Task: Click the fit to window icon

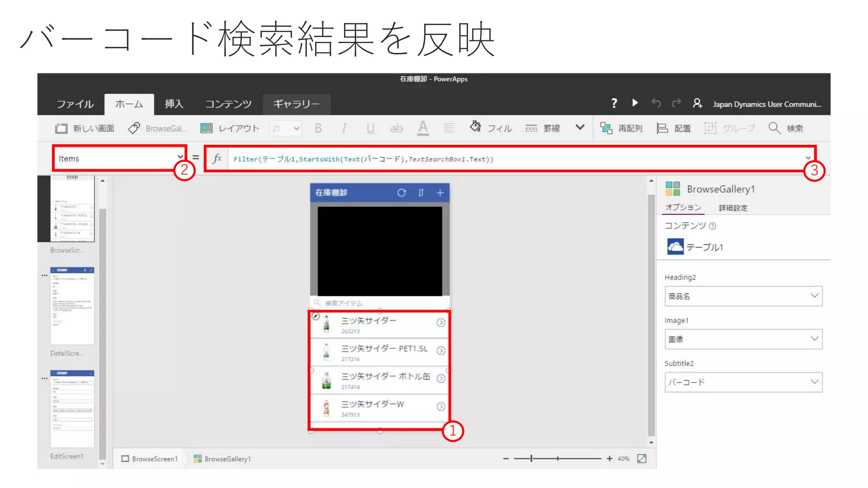Action: (x=642, y=459)
